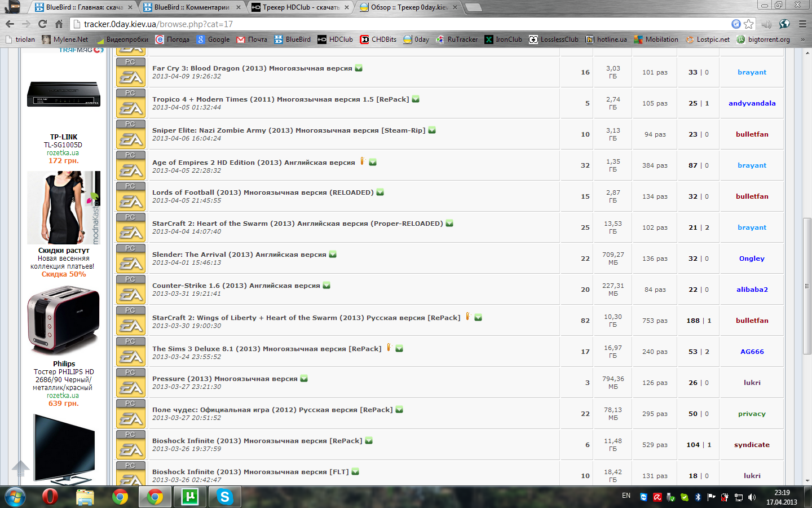
Task: View uploader syndicate profile
Action: pos(752,445)
